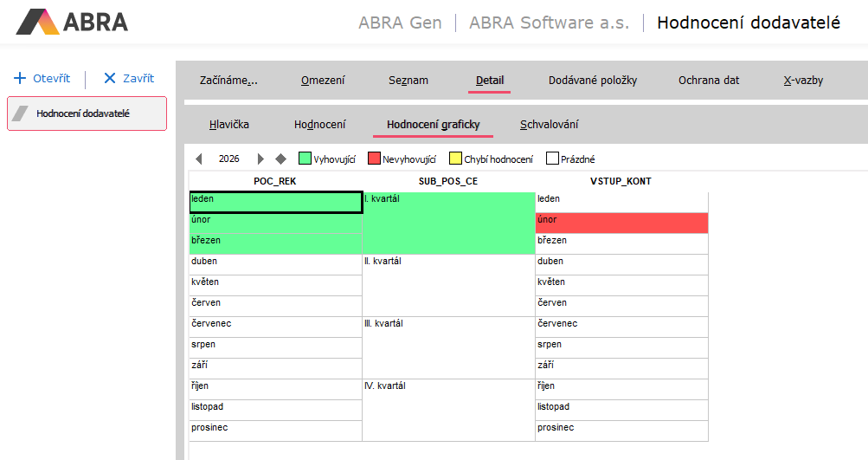The image size is (868, 460).
Task: Click the white Prázdné legend swatch
Action: 552,159
